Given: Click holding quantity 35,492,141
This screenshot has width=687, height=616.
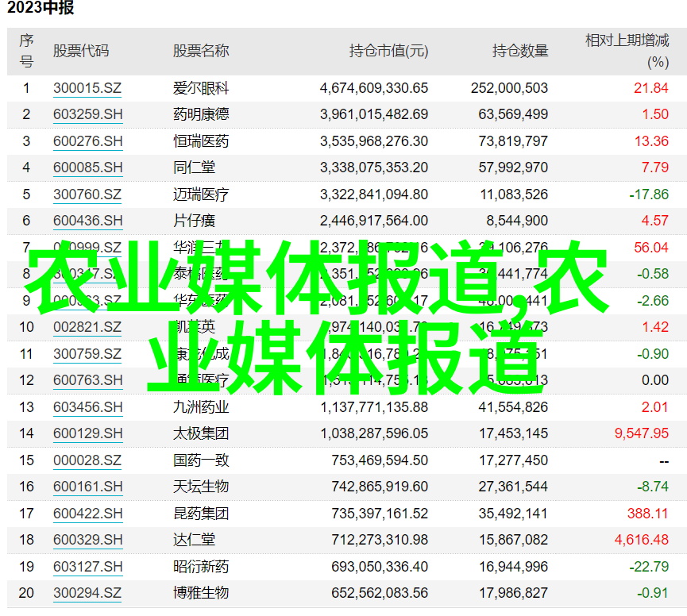Looking at the screenshot, I should coord(513,513).
